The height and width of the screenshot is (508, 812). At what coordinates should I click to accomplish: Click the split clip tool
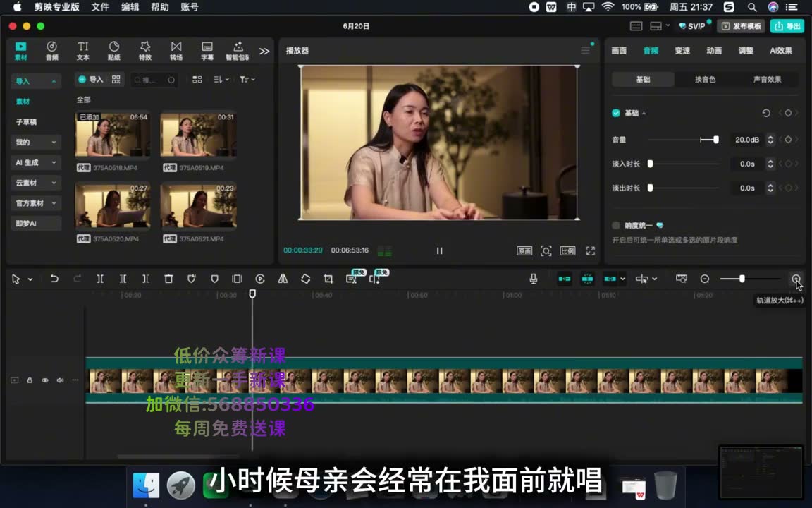tap(100, 279)
